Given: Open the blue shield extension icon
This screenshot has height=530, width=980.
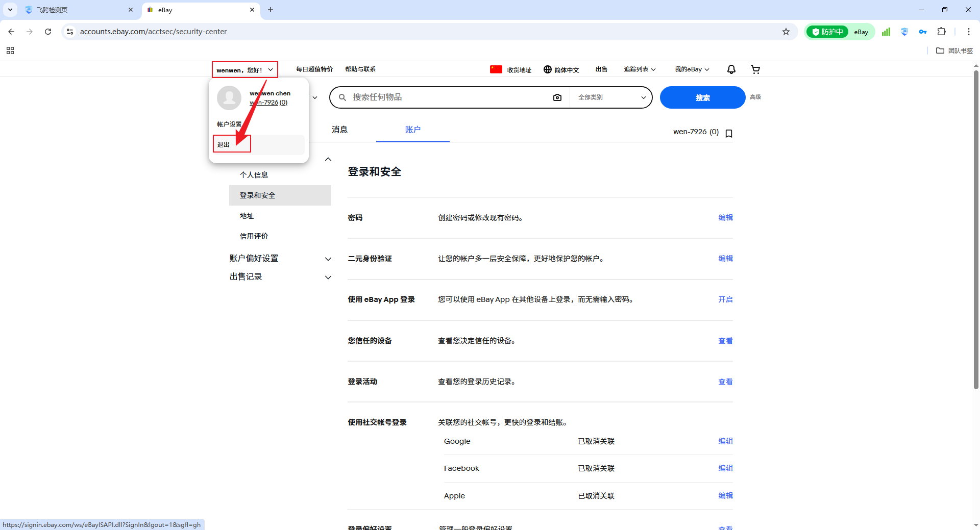Looking at the screenshot, I should coord(904,32).
